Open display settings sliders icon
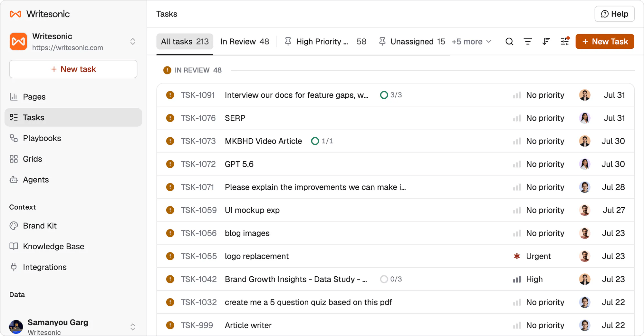The height and width of the screenshot is (336, 644). tap(565, 41)
